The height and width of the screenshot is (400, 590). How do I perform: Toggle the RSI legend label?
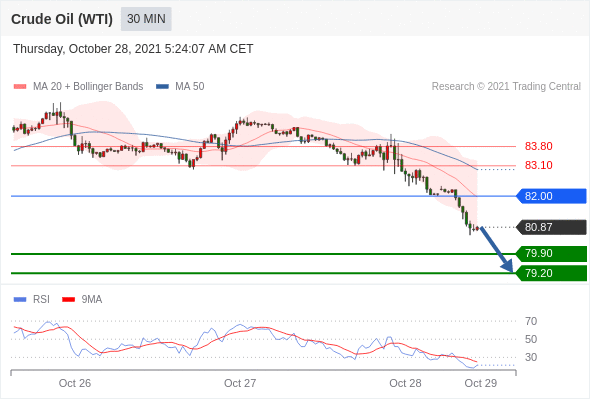click(x=41, y=300)
